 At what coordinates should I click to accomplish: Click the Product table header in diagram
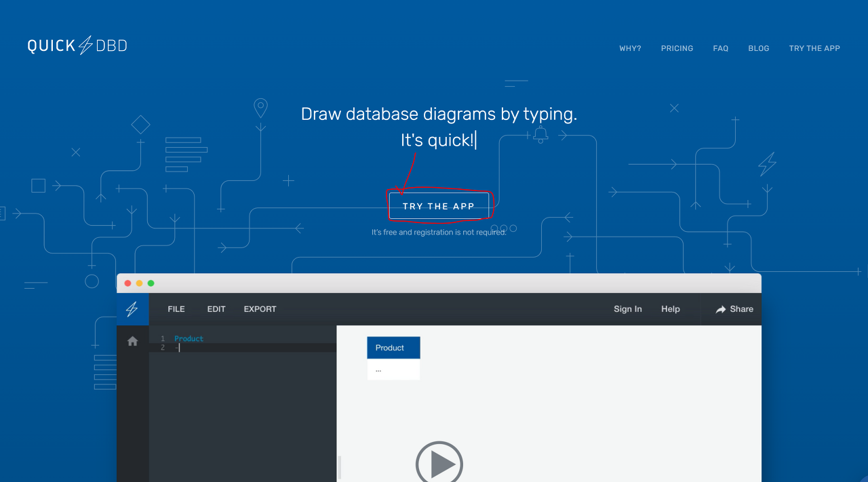click(394, 348)
